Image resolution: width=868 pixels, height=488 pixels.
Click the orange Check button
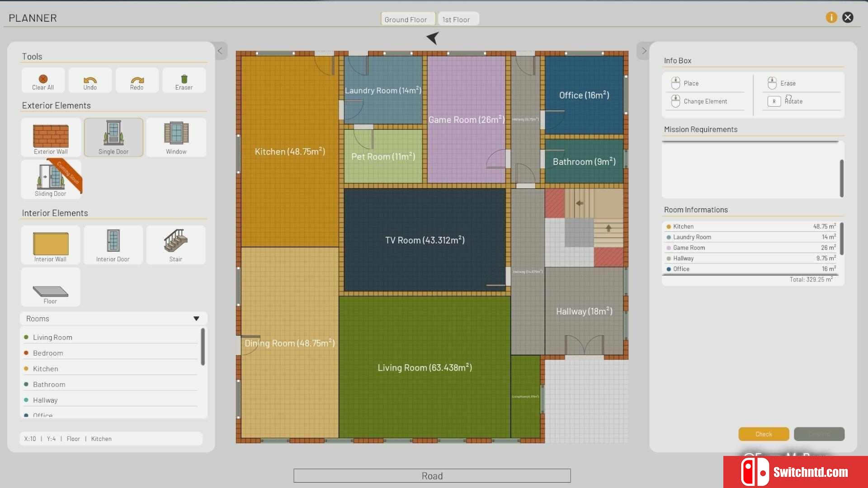pyautogui.click(x=764, y=434)
